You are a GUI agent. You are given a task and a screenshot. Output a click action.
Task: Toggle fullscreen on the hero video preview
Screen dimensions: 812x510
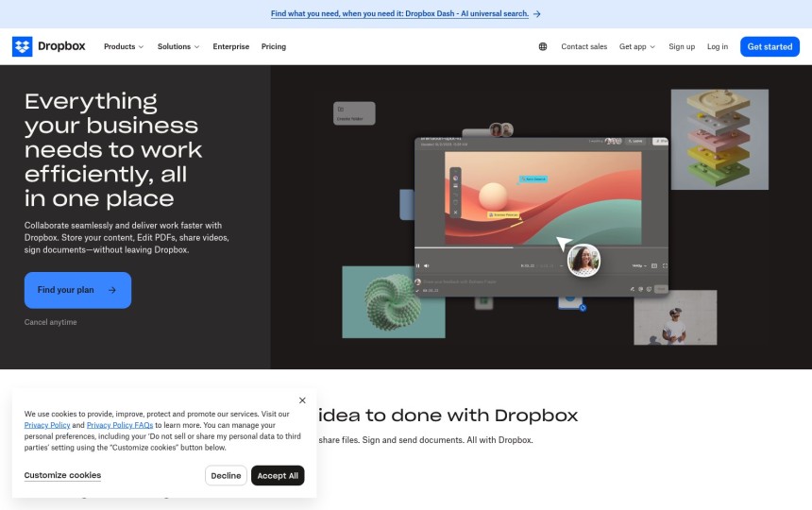(665, 265)
